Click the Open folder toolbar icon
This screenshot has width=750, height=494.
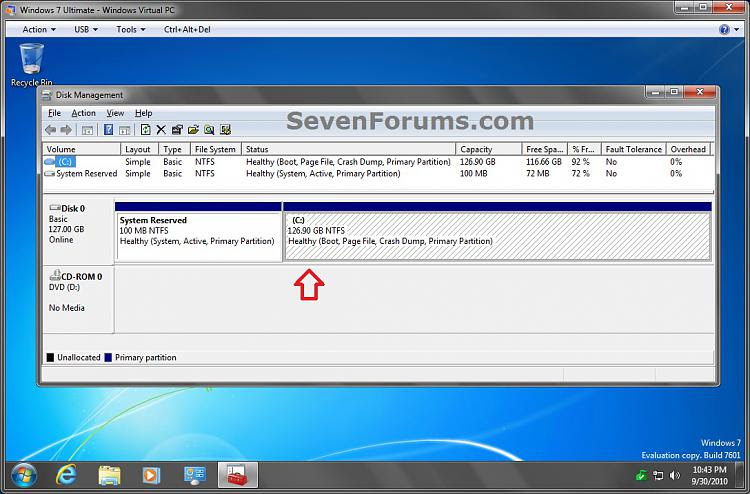pyautogui.click(x=193, y=130)
